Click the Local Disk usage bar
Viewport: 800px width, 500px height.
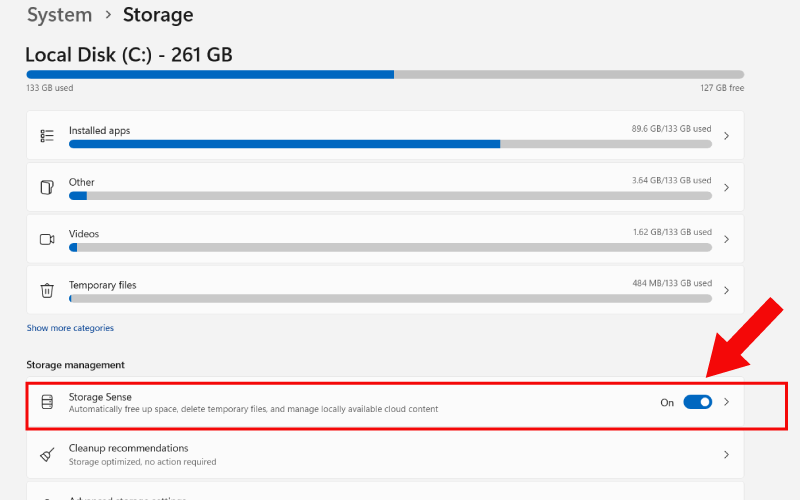[x=385, y=74]
